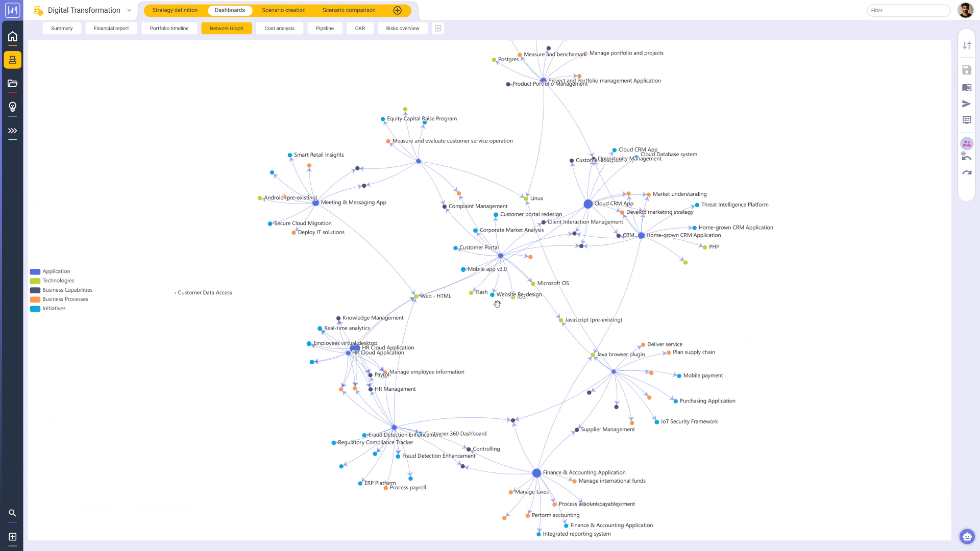Click the search icon at bottom left
Viewport: 980px width, 551px height.
click(x=12, y=513)
